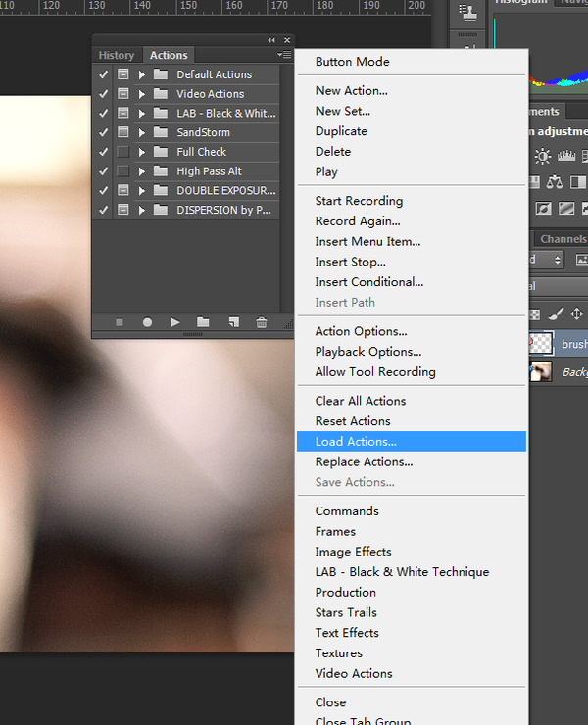This screenshot has height=725, width=588.
Task: Open the Actions panel flyout menu icon
Action: coord(284,55)
